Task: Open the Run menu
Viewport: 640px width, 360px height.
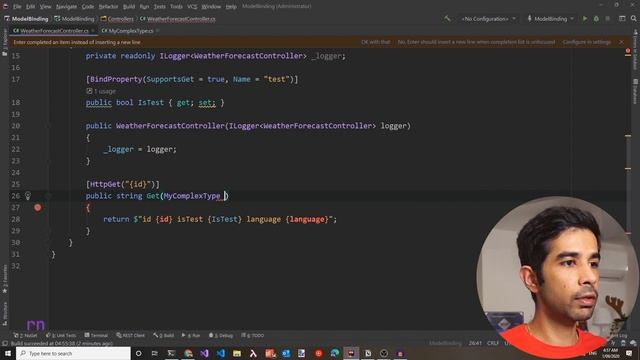Action: pos(144,7)
